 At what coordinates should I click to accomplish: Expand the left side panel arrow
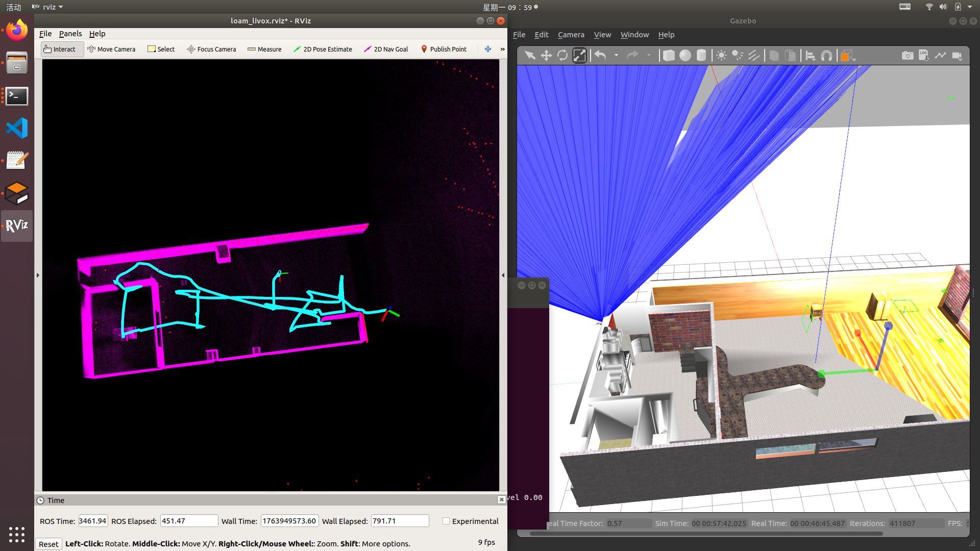click(38, 275)
